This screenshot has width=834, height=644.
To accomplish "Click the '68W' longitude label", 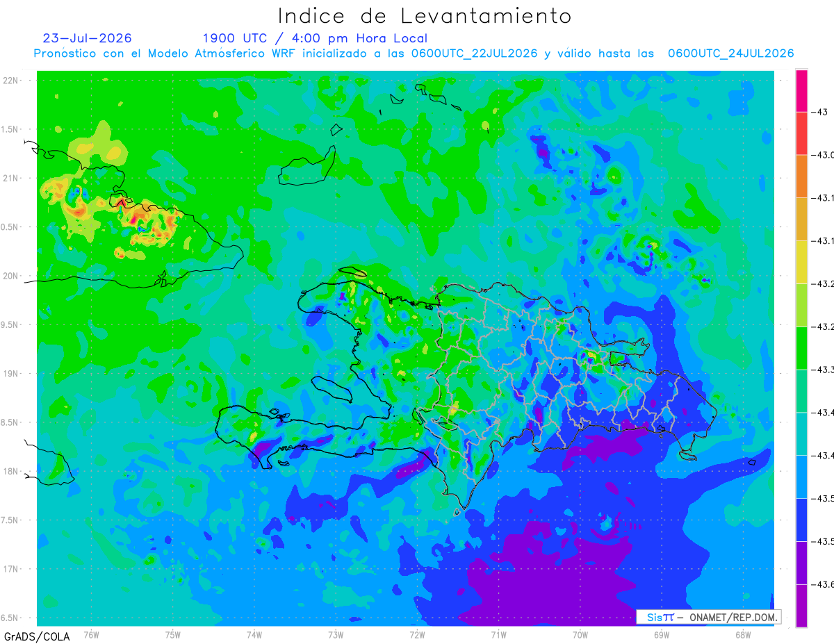I will click(743, 634).
